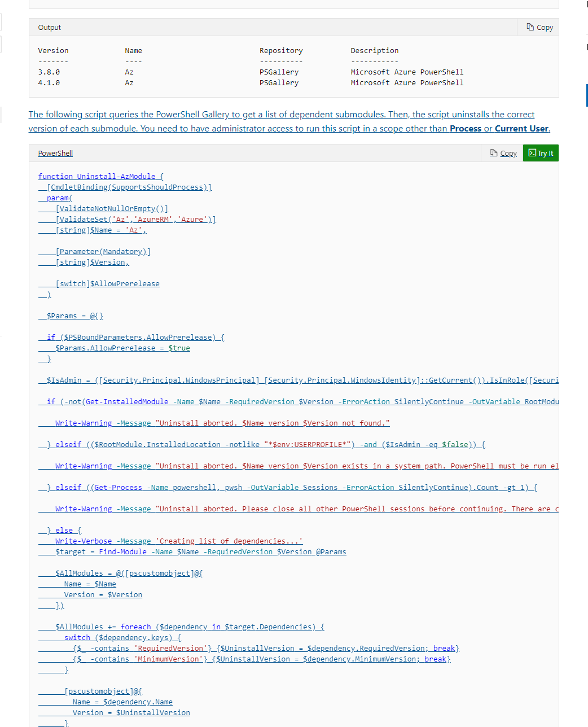Run the script with Try It
This screenshot has height=727, width=588.
[x=541, y=153]
